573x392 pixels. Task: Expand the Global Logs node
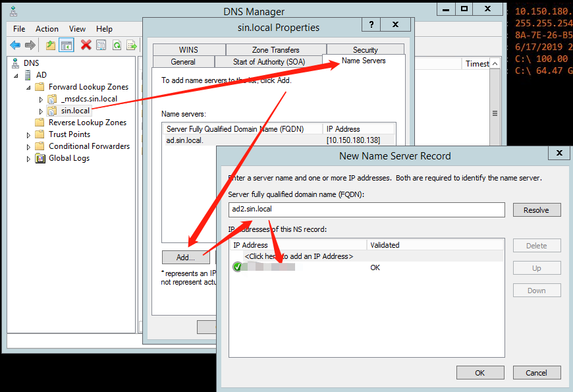point(28,159)
